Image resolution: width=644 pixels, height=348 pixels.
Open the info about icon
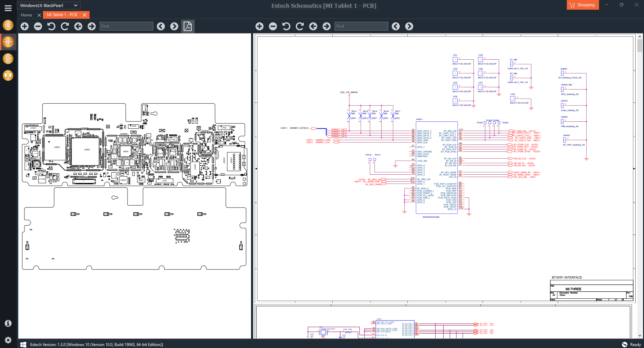pyautogui.click(x=8, y=323)
